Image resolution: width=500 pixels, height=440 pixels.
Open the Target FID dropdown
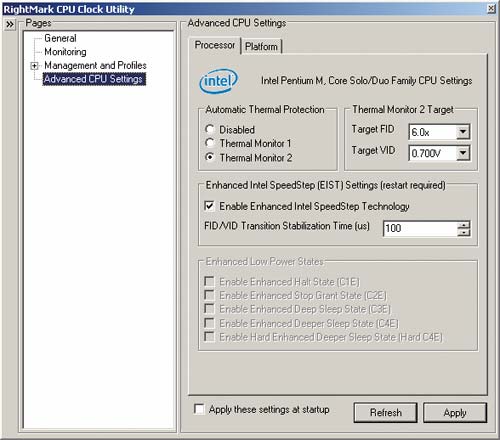click(463, 132)
